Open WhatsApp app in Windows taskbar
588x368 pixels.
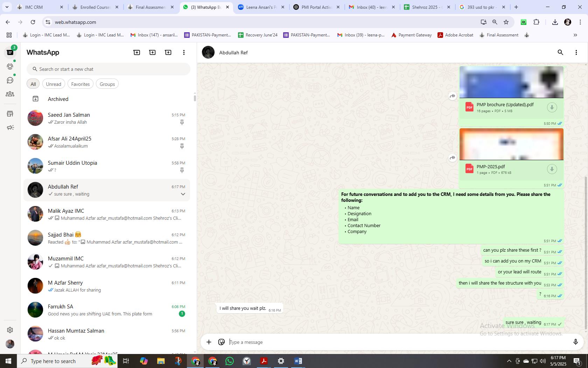230,361
